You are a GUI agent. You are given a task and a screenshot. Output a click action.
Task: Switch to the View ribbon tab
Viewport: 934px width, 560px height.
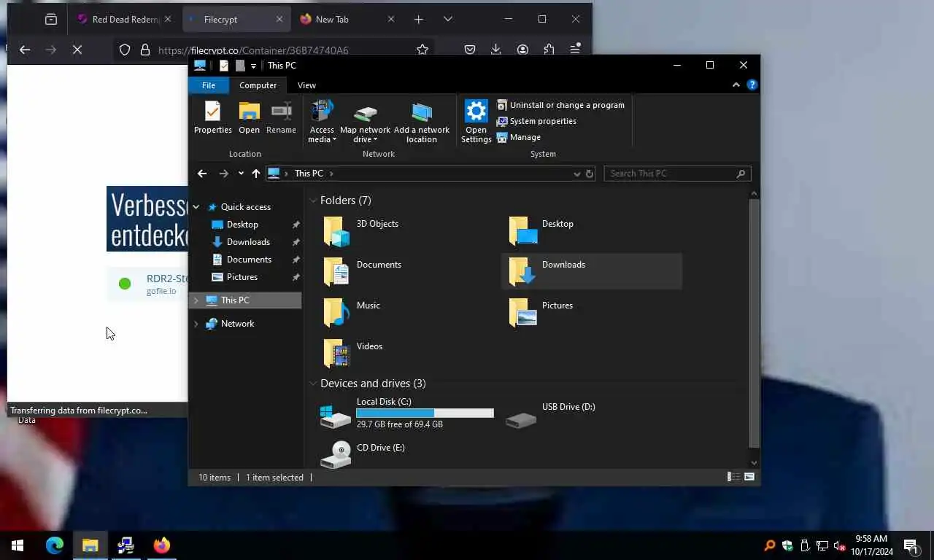(306, 85)
